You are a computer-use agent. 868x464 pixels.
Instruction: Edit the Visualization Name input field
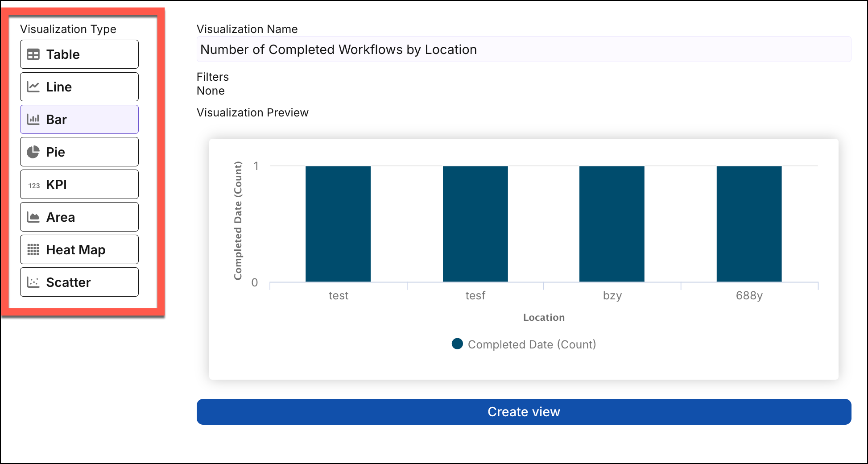click(x=524, y=50)
